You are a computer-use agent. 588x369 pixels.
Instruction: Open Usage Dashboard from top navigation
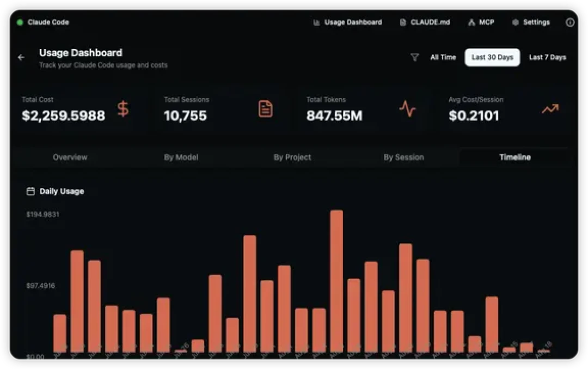pos(347,22)
